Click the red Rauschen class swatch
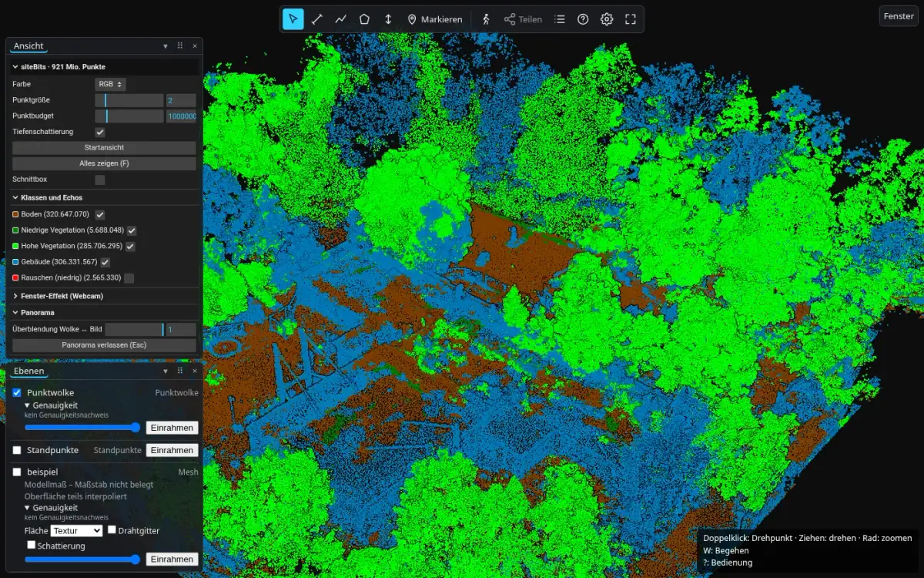The width and height of the screenshot is (924, 578). (15, 277)
